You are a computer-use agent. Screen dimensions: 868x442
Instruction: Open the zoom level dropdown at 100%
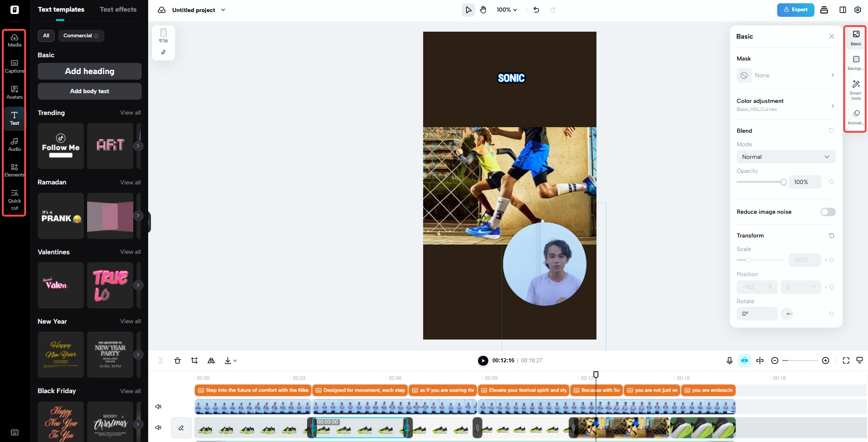(506, 9)
